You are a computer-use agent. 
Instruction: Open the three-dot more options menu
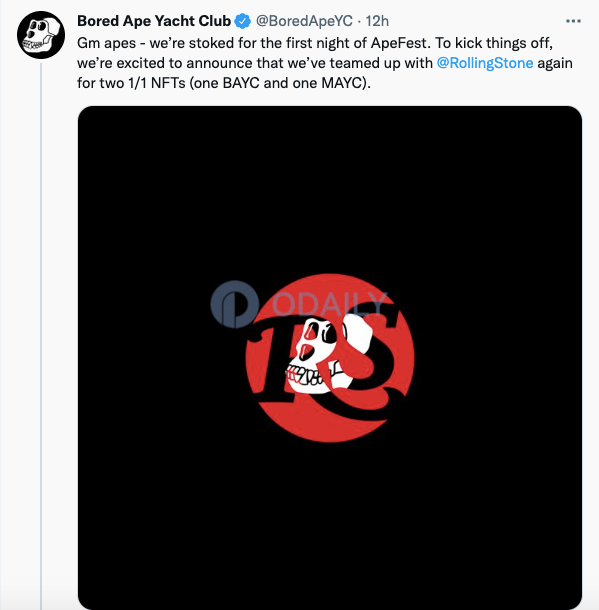coord(573,21)
